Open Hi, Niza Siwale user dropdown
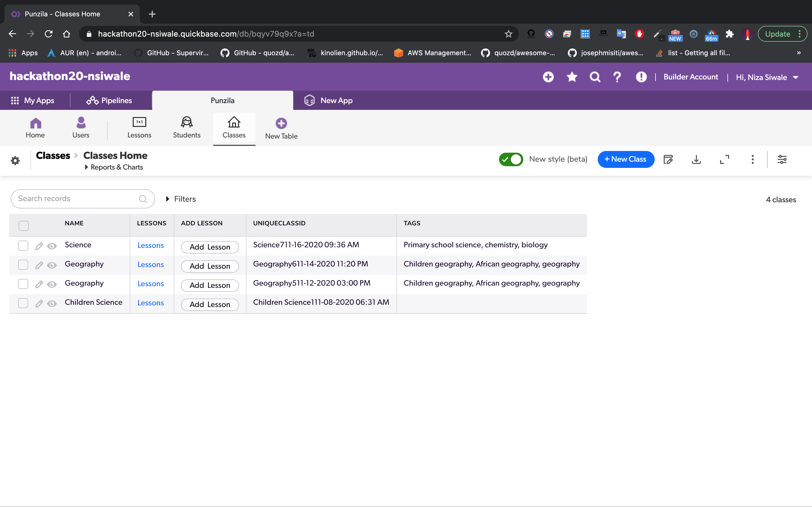This screenshot has height=507, width=812. tap(767, 77)
